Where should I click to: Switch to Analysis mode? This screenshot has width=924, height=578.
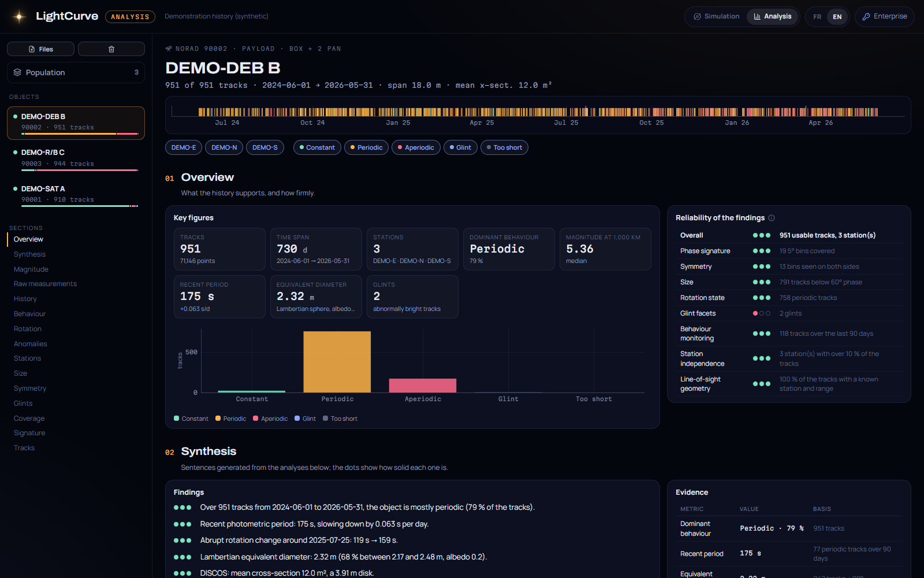(772, 16)
